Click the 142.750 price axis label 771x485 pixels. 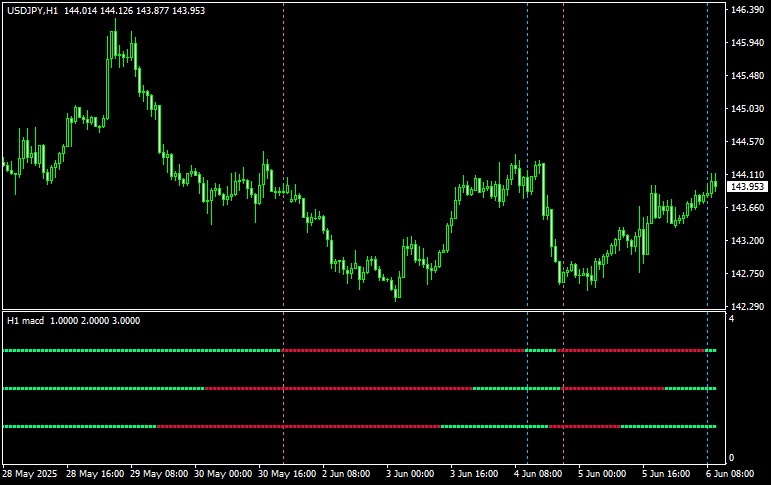tap(747, 273)
